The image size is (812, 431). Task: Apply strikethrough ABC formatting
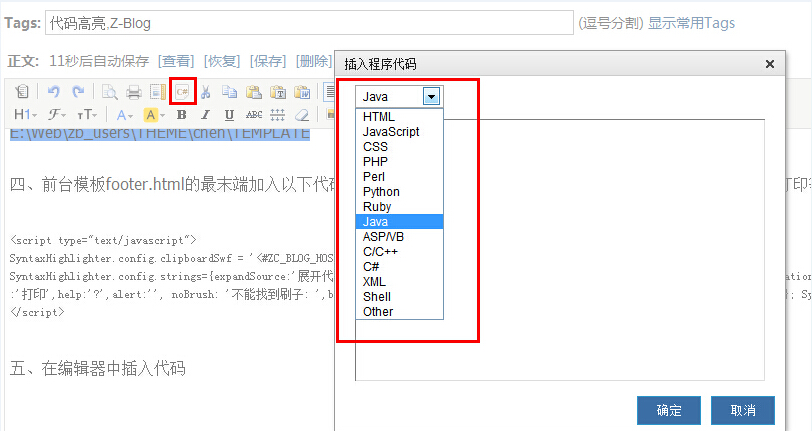coord(254,114)
